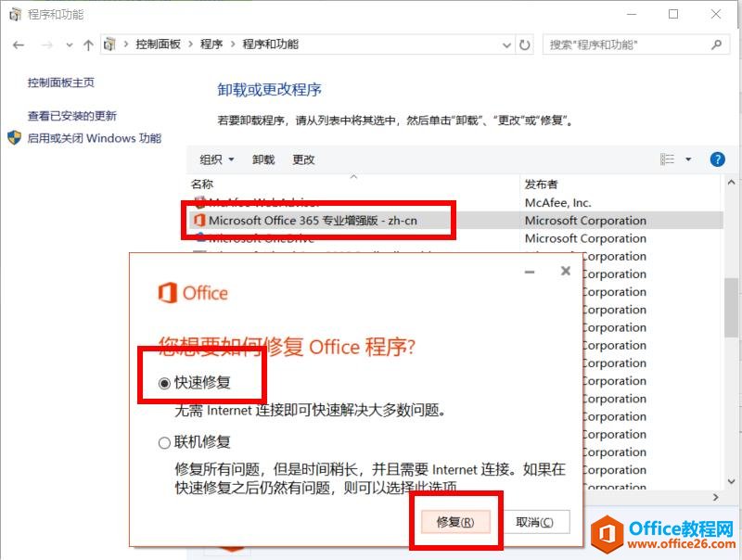Image resolution: width=742 pixels, height=560 pixels.
Task: Close the Office repair dialog
Action: 566,271
